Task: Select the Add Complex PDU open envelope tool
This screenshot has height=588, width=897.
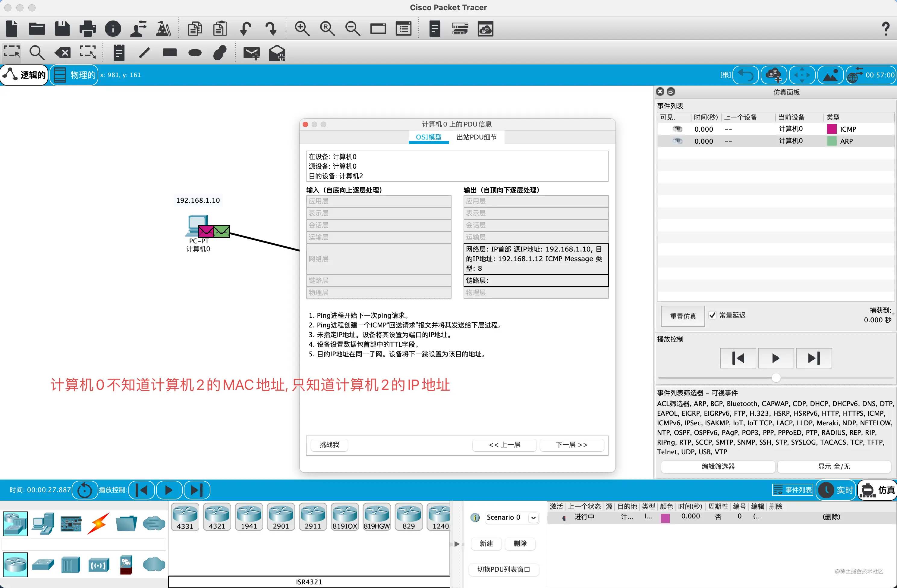Action: pos(277,53)
